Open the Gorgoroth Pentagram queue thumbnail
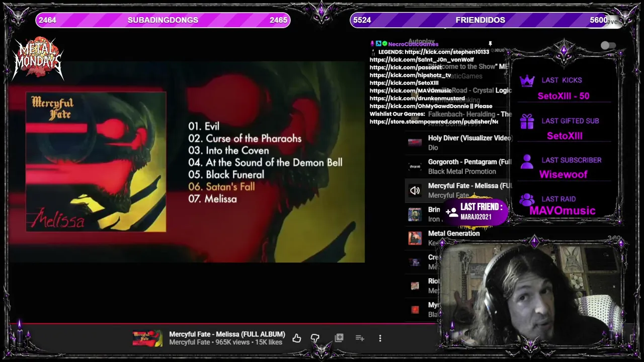This screenshot has height=362, width=644. coord(415,166)
